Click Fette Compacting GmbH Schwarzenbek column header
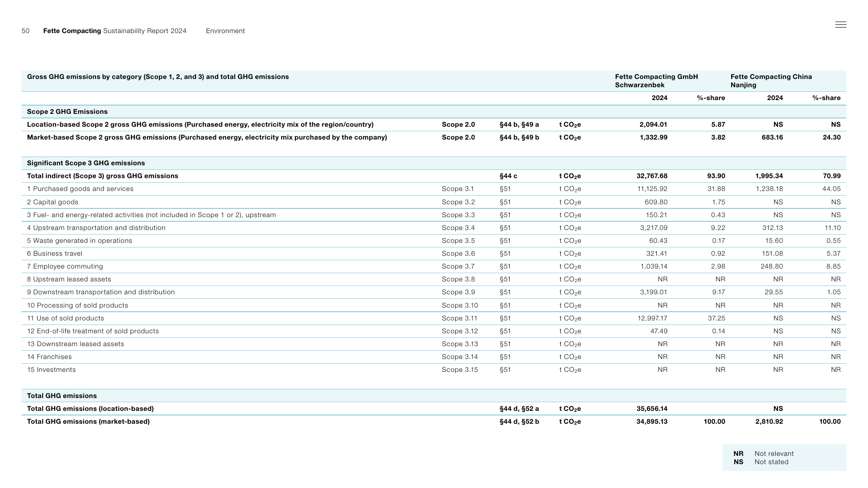This screenshot has height=488, width=868. pyautogui.click(x=656, y=81)
